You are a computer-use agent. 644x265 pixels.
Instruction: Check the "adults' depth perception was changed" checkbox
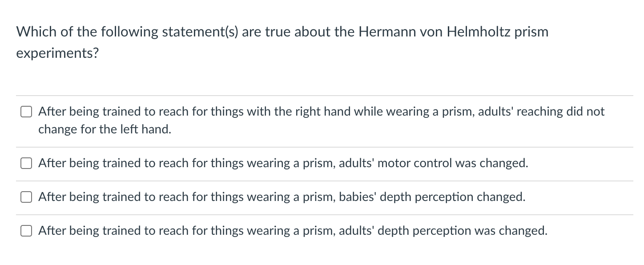point(26,231)
